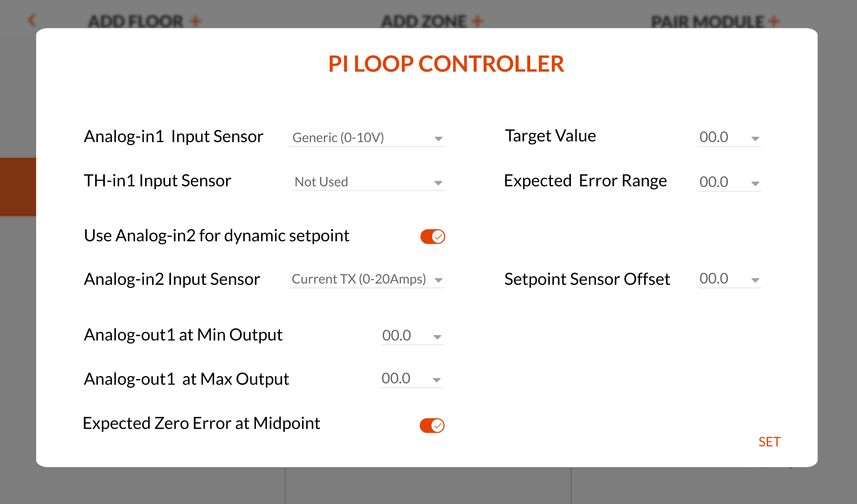The height and width of the screenshot is (504, 857).
Task: Click the checkmark inside the dynamic setpoint toggle
Action: (438, 237)
